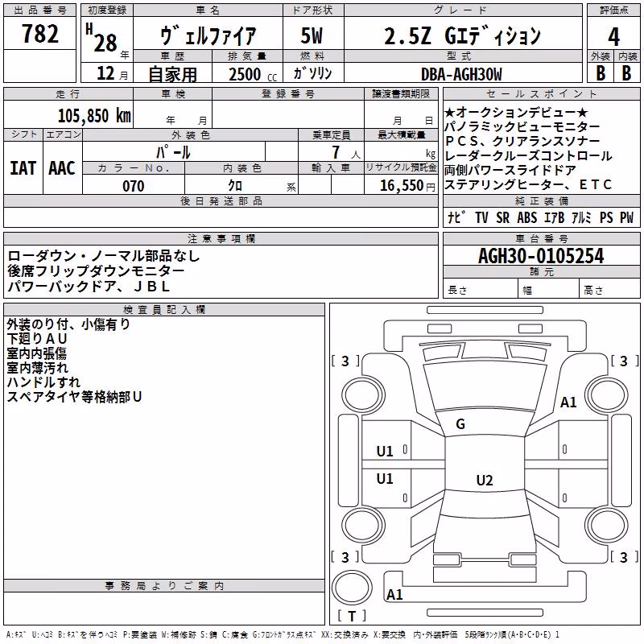
Task: Click PS power steering label
Action: pyautogui.click(x=606, y=217)
